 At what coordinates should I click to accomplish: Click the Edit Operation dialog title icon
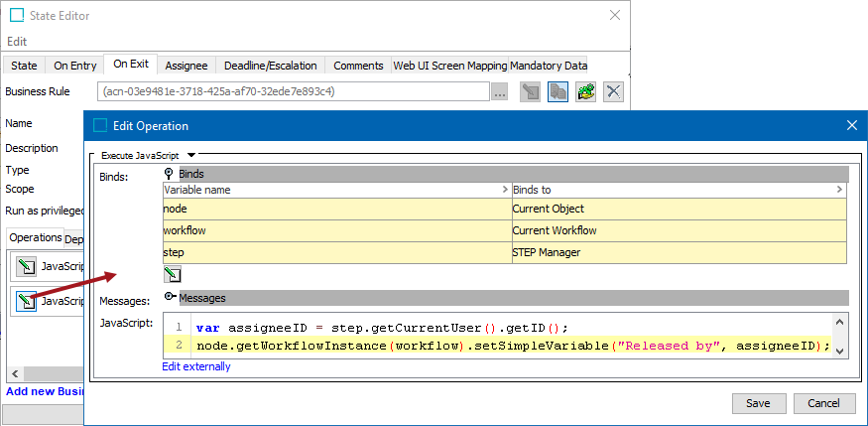pos(100,126)
